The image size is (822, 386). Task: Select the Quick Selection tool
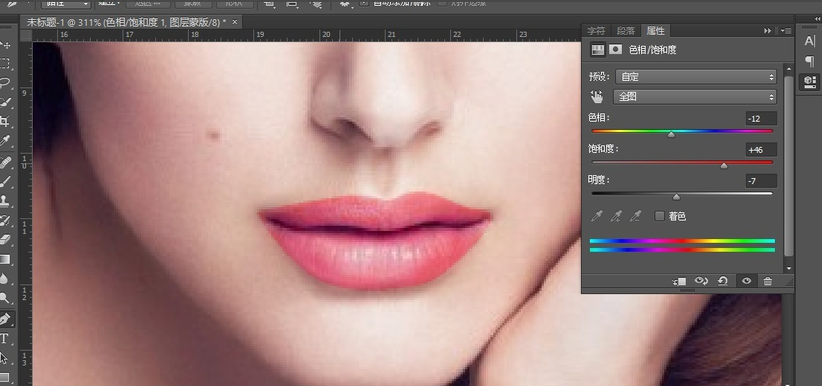coord(5,102)
